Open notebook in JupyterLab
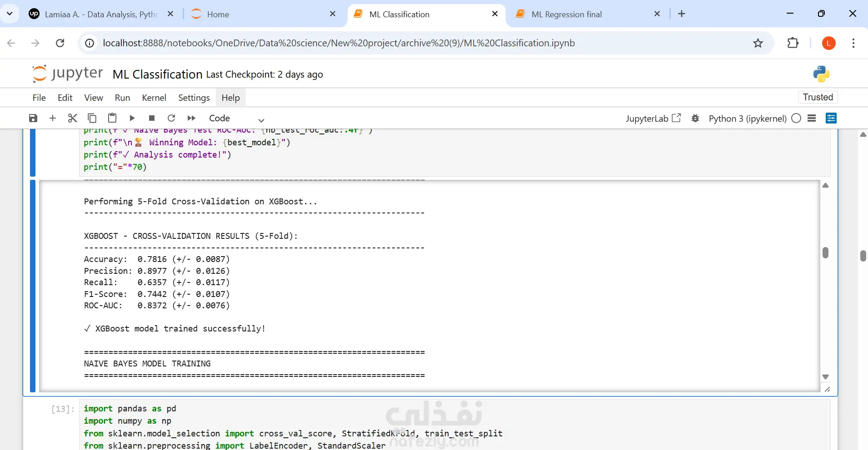868x450 pixels. pyautogui.click(x=653, y=119)
